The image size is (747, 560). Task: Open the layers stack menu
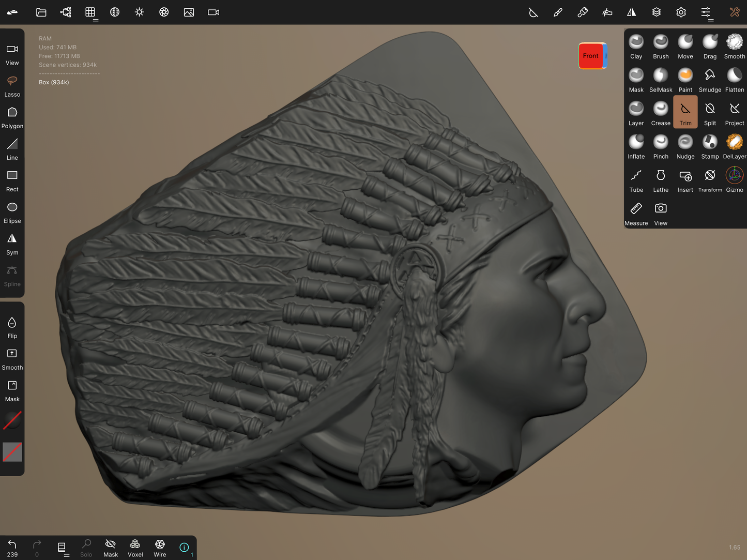pyautogui.click(x=657, y=12)
